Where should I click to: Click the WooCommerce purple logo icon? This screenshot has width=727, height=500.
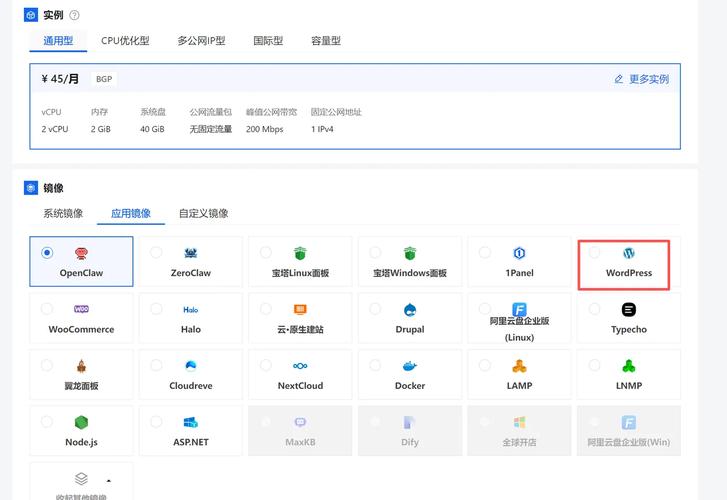click(x=81, y=309)
